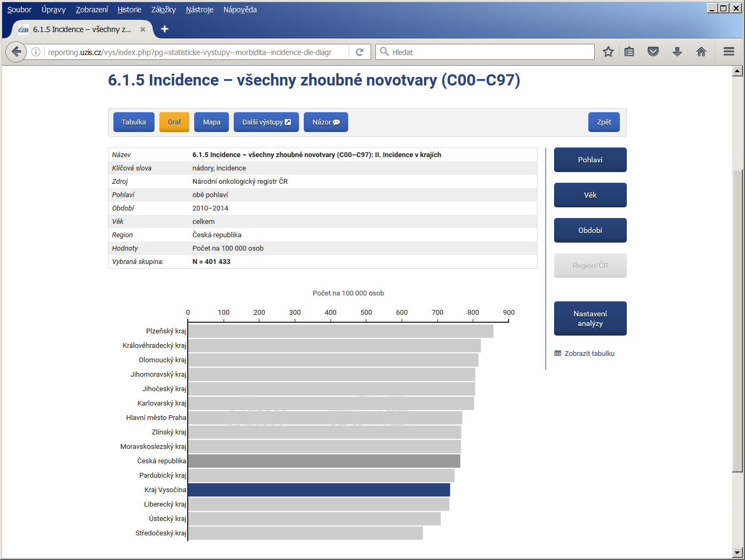745x560 pixels.
Task: Reload the page with the refresh icon
Action: 359,52
